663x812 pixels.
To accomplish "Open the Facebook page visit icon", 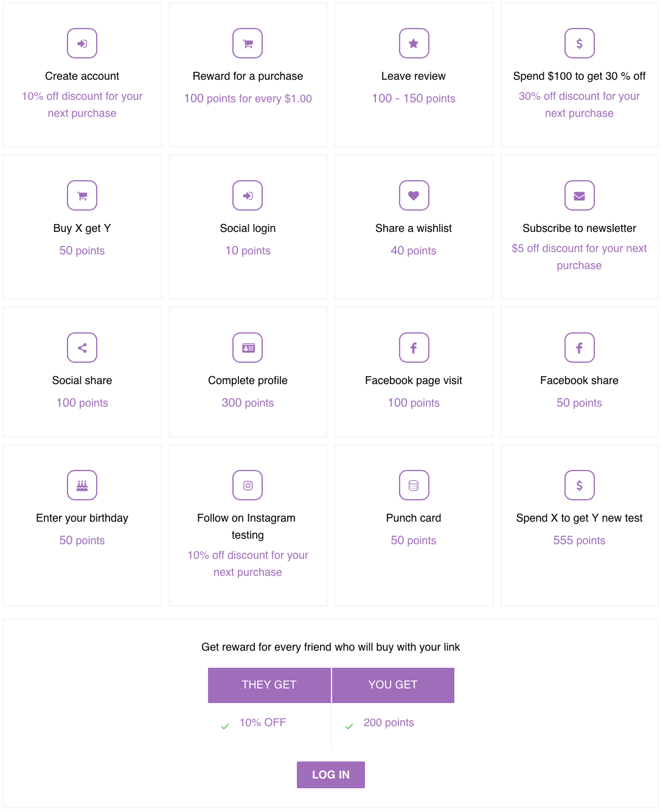I will pos(414,348).
